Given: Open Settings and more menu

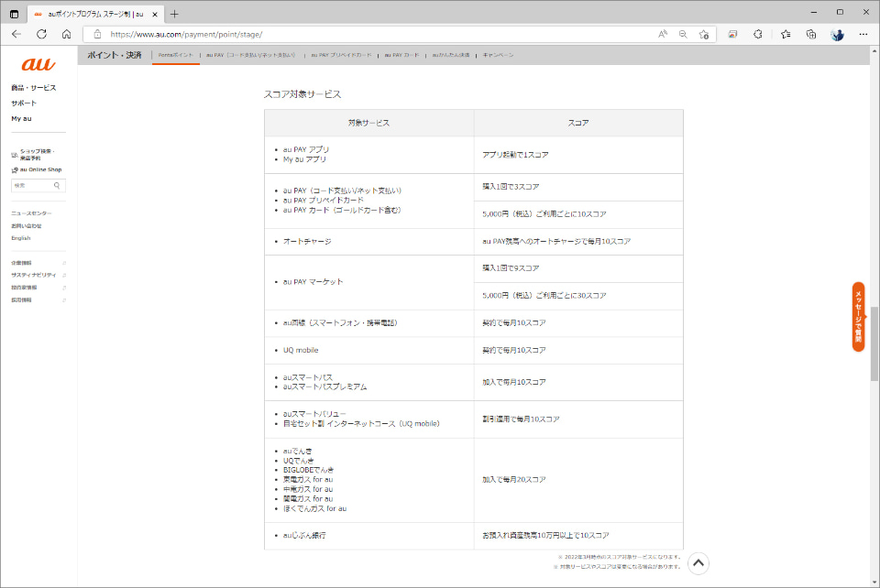Looking at the screenshot, I should pos(863,34).
